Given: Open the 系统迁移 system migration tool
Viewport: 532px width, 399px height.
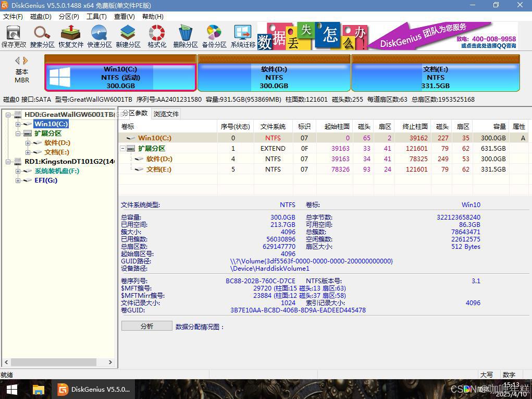Looking at the screenshot, I should tap(242, 35).
